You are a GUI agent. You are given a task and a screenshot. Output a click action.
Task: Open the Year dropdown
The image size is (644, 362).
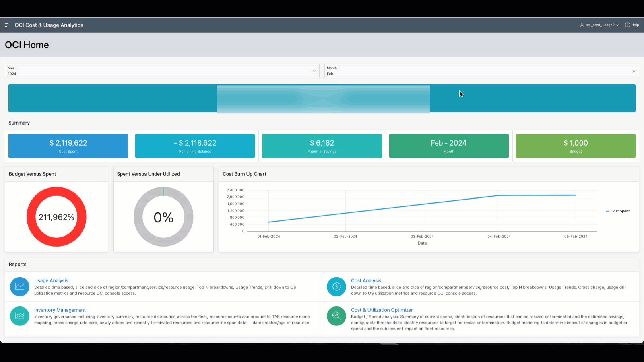(x=314, y=71)
